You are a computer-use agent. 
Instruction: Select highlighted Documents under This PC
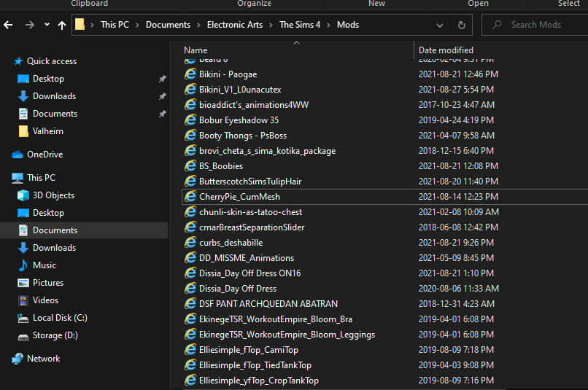click(55, 230)
